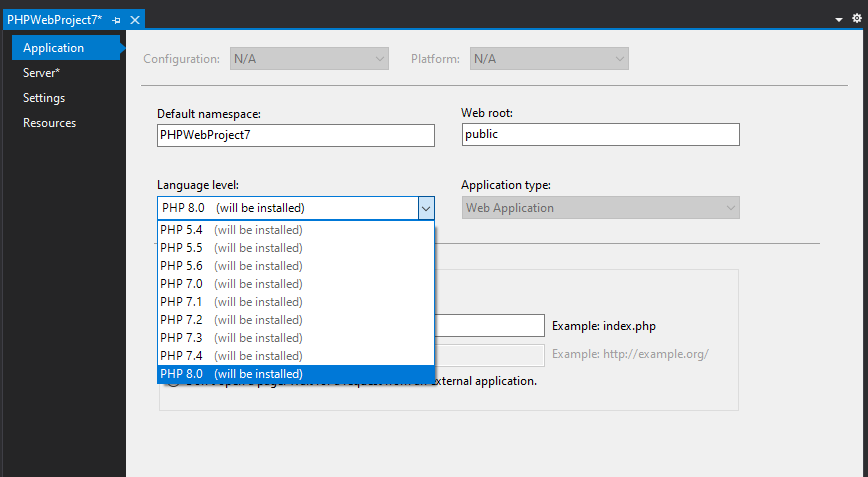Open the gear settings icon
Image resolution: width=868 pixels, height=477 pixels.
(x=856, y=18)
